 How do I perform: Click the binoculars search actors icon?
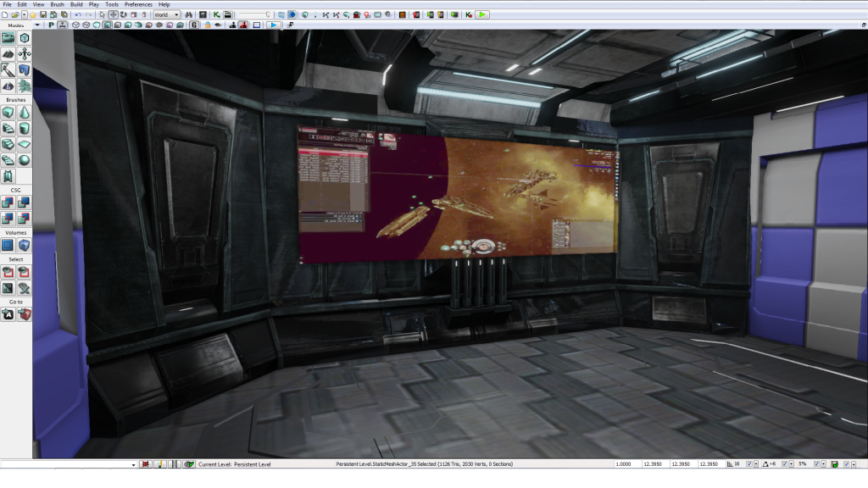[x=189, y=15]
